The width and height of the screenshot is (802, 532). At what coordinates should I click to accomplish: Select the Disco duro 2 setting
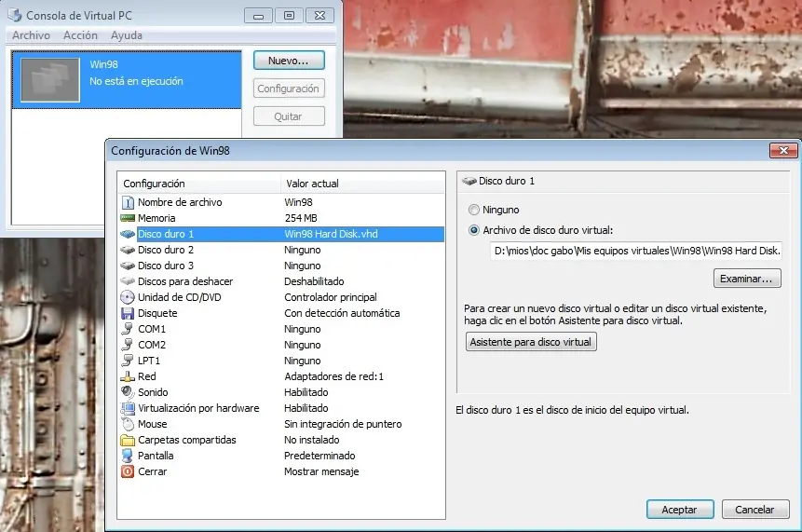(281, 250)
